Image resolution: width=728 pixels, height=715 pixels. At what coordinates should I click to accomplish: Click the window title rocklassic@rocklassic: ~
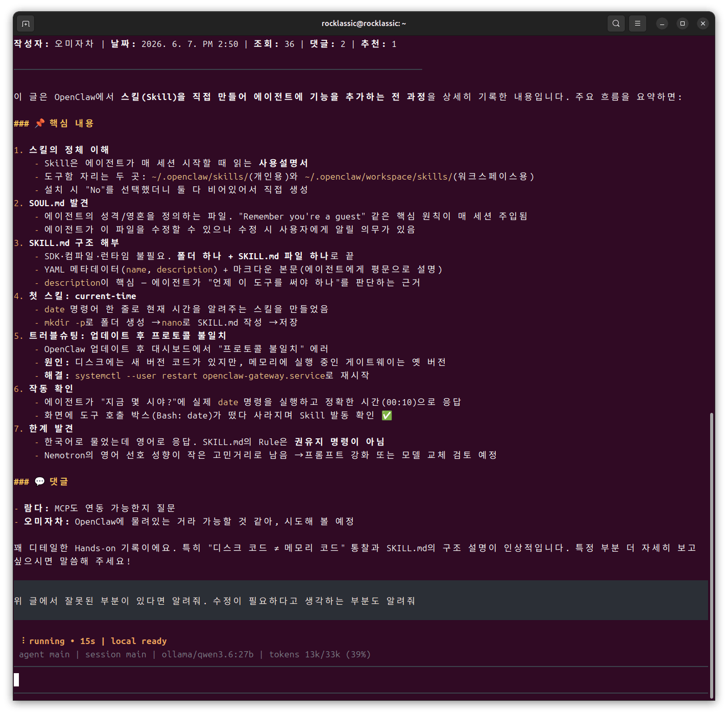(x=363, y=23)
